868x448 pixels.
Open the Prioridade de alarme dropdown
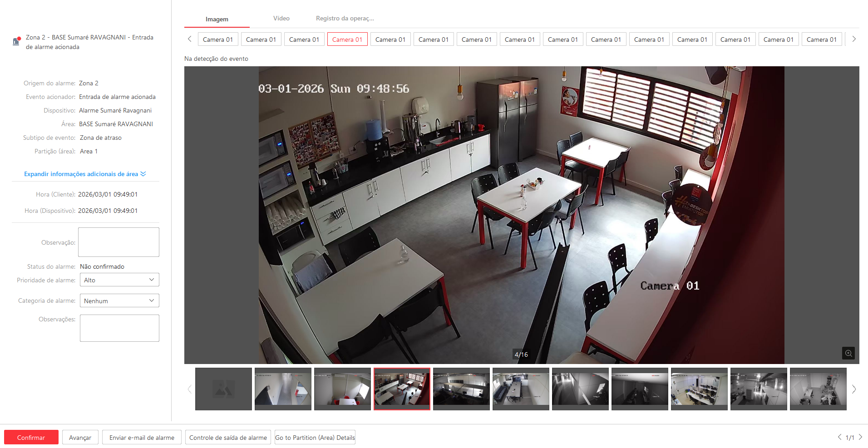pos(119,280)
